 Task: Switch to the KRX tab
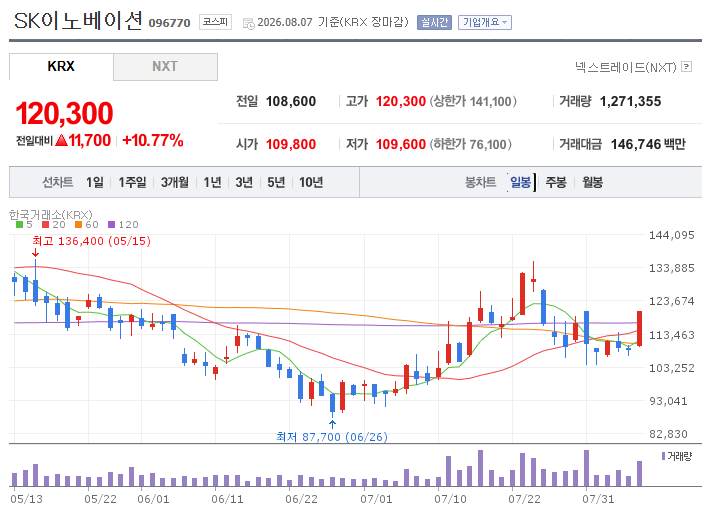pyautogui.click(x=61, y=66)
